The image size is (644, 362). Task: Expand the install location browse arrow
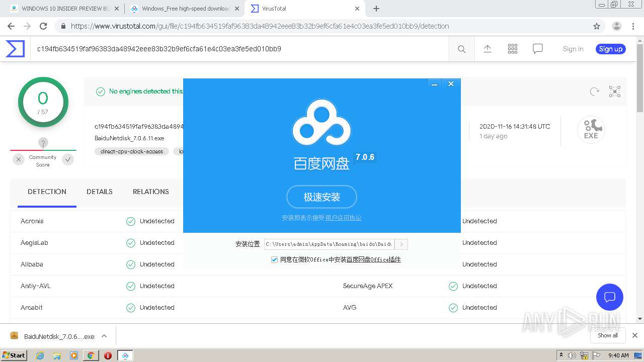point(401,244)
